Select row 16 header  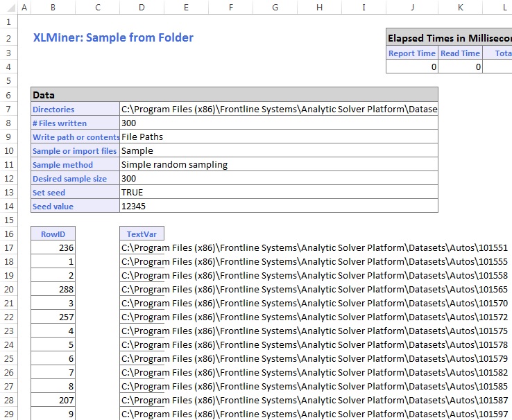(8, 234)
